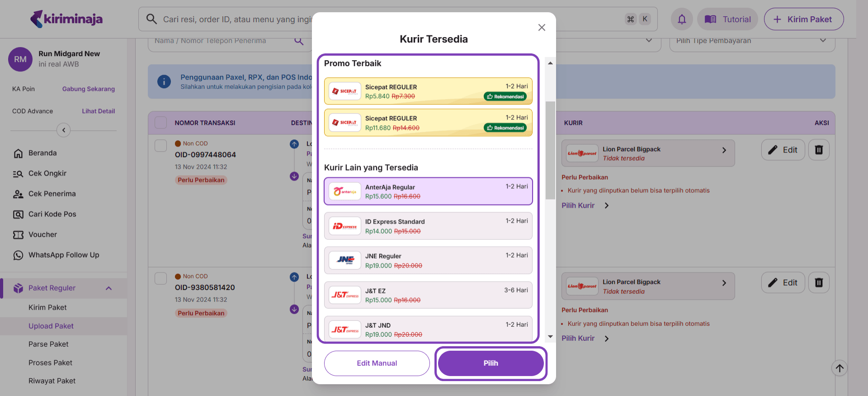
Task: Open Cek Ongkir from sidebar
Action: (47, 173)
